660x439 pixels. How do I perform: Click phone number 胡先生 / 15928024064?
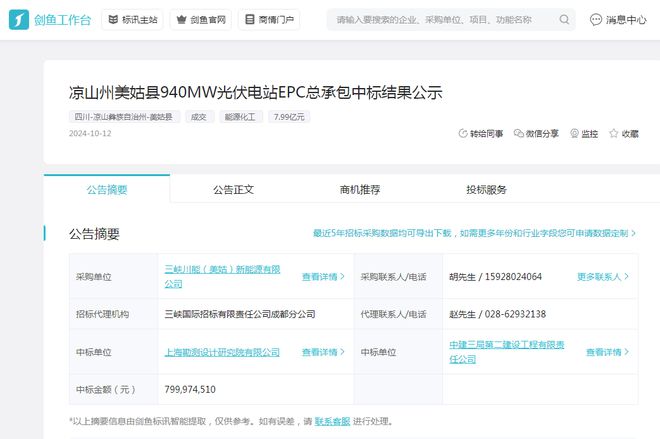coord(495,277)
